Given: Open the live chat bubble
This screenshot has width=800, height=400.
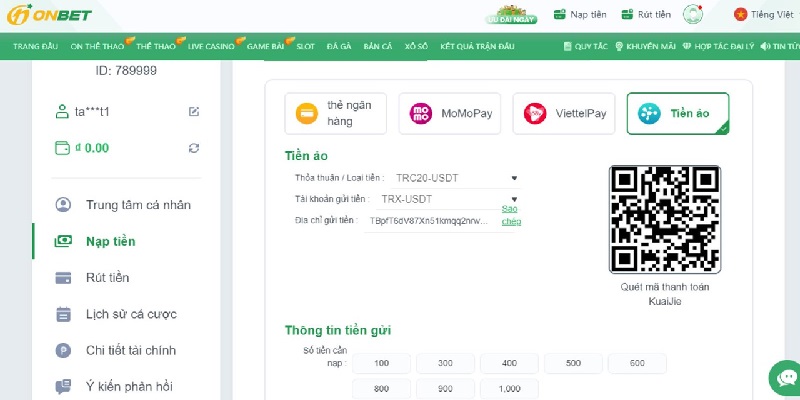Looking at the screenshot, I should (x=785, y=378).
